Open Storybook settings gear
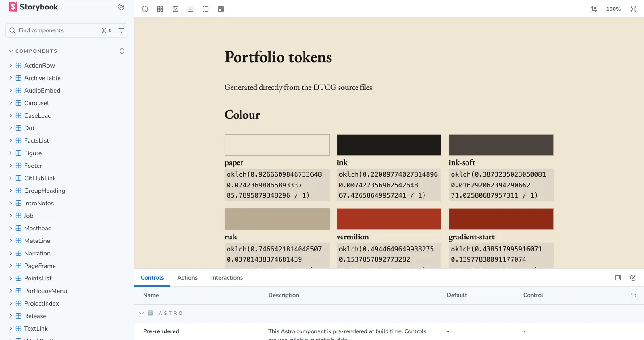 (121, 7)
